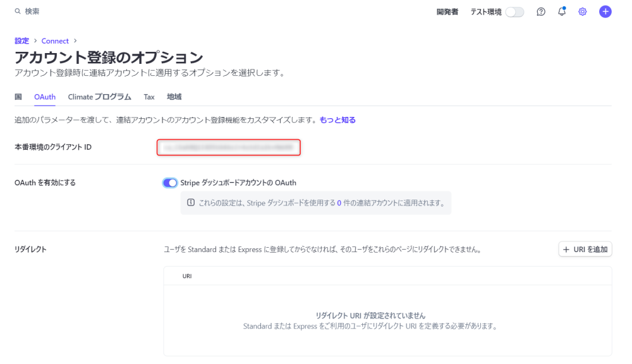Open the Climate プログラム tab
The height and width of the screenshot is (364, 632).
[x=99, y=97]
